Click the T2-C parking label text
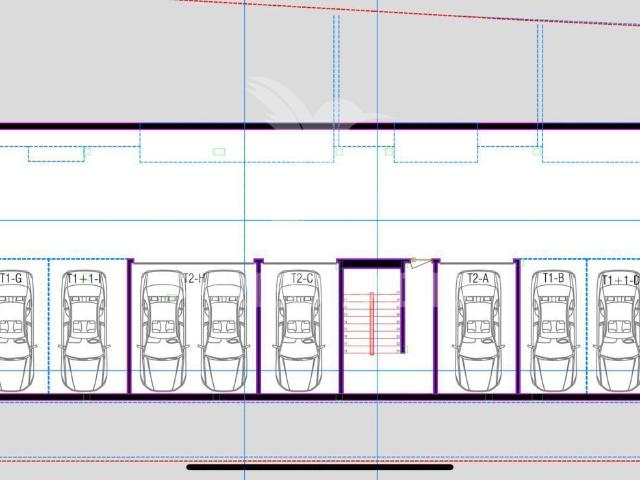 tap(302, 279)
